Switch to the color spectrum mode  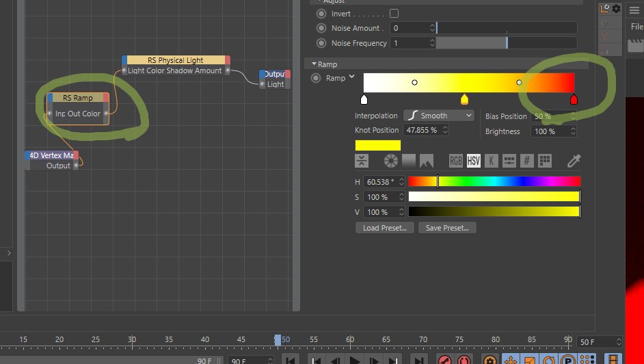click(x=409, y=161)
